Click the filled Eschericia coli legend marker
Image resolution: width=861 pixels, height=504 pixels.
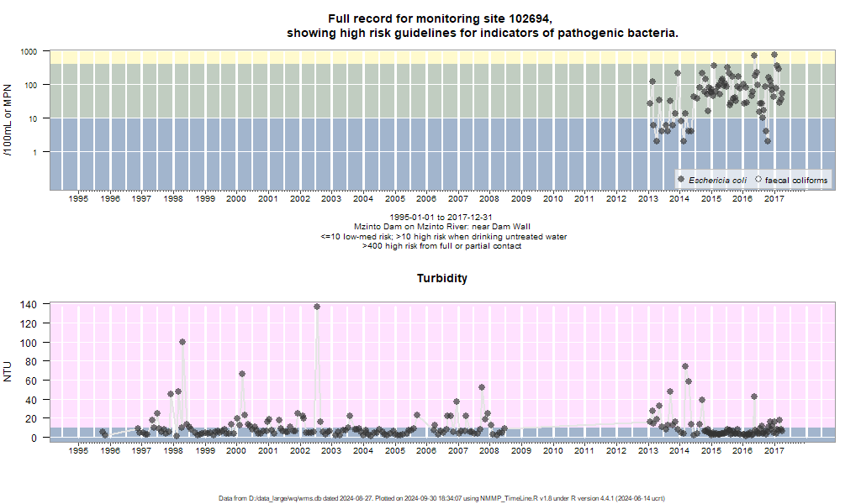(x=681, y=179)
